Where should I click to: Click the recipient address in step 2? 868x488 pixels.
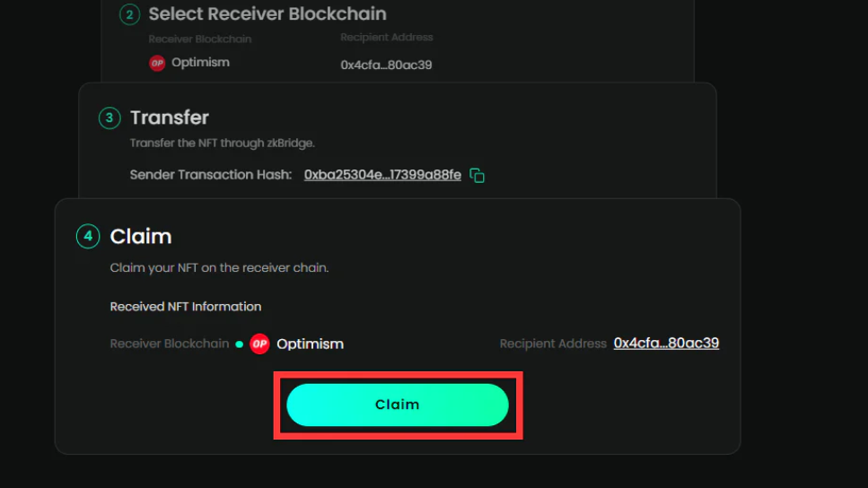(x=386, y=65)
